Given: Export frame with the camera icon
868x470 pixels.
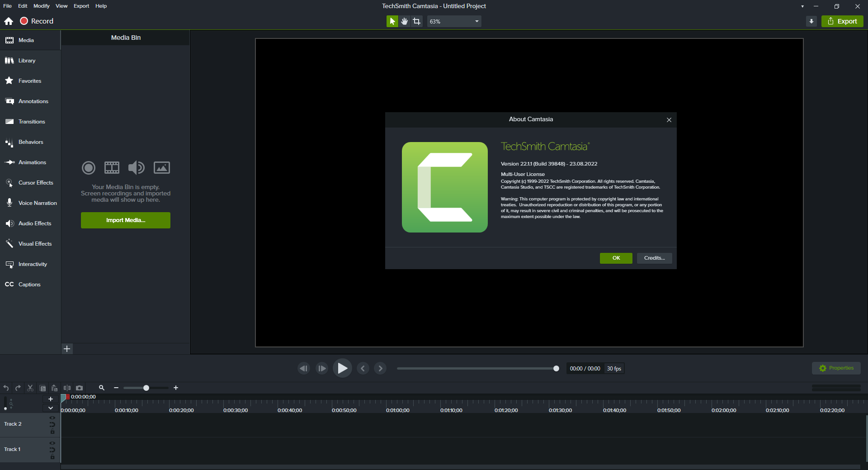Looking at the screenshot, I should point(79,388).
